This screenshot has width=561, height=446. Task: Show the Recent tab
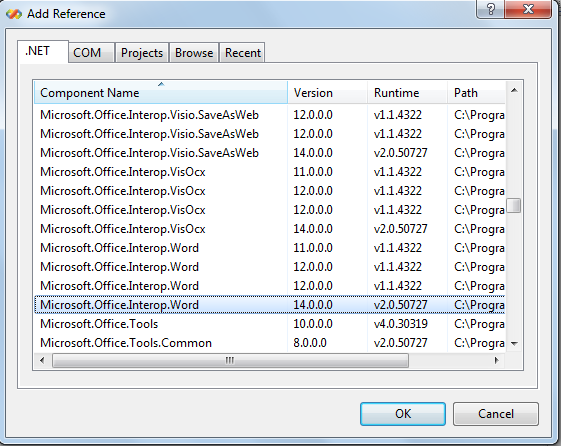tap(243, 53)
